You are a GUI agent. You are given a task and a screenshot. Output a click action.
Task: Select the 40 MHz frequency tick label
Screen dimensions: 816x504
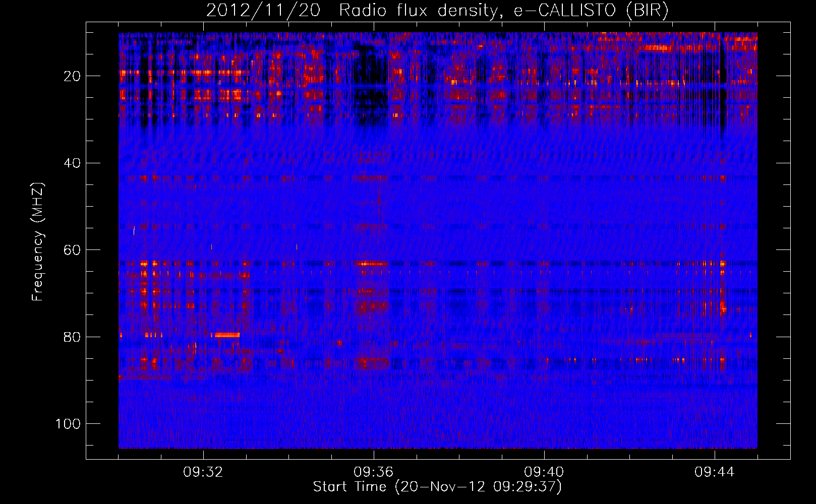coord(72,163)
